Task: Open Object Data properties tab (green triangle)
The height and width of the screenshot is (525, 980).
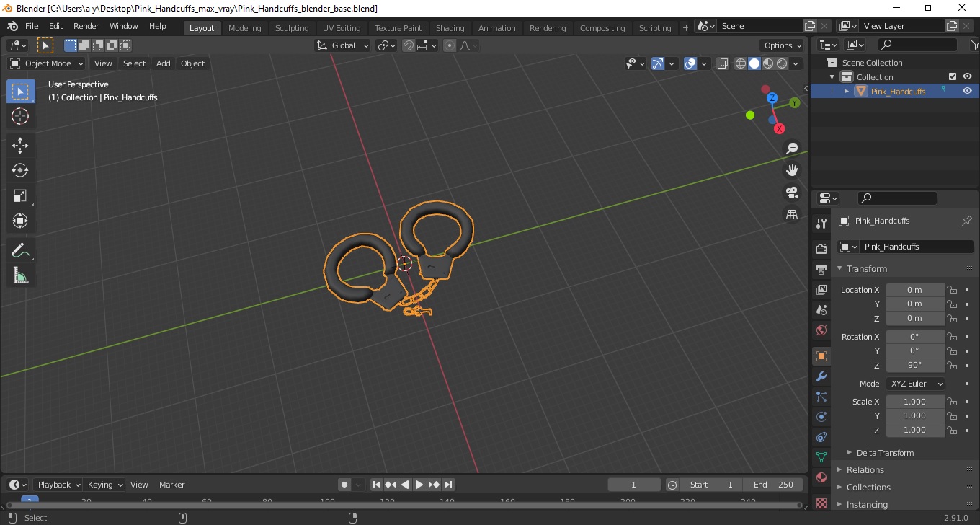Action: point(821,457)
